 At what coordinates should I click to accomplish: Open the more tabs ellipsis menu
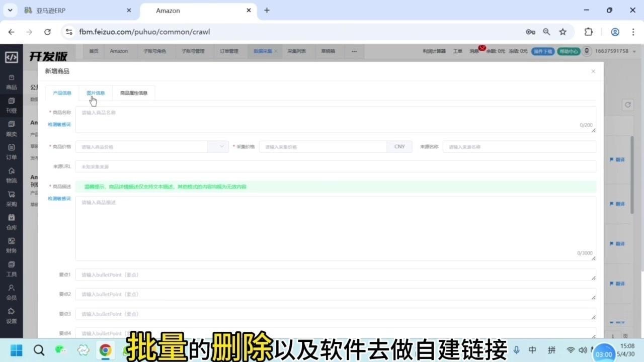pos(354,51)
